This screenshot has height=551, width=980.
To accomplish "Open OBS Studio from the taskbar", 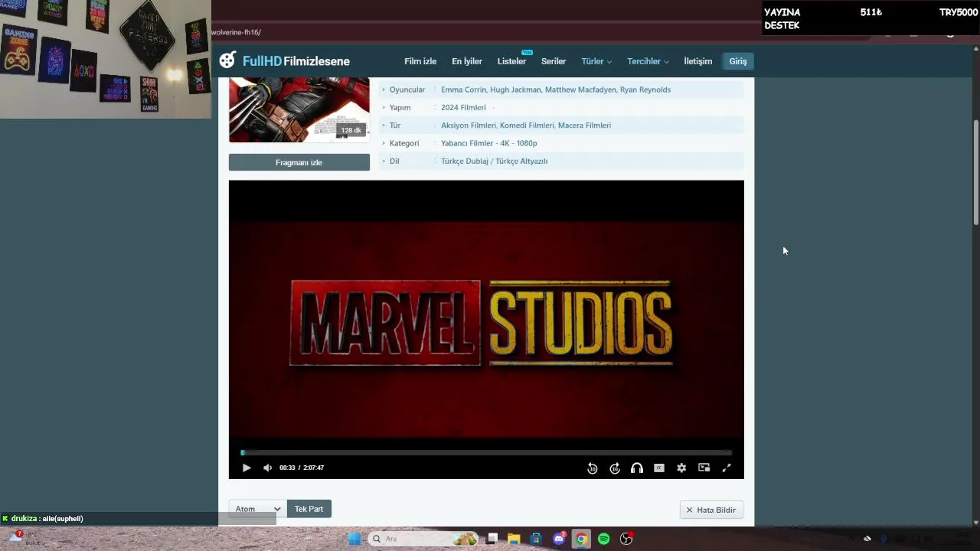I will point(626,539).
